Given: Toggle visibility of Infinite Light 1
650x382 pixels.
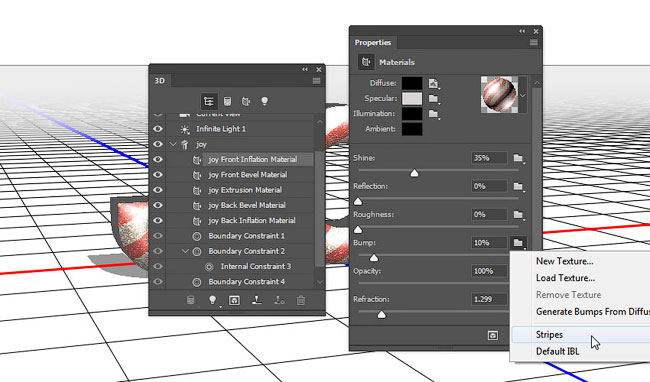Looking at the screenshot, I should [x=158, y=129].
